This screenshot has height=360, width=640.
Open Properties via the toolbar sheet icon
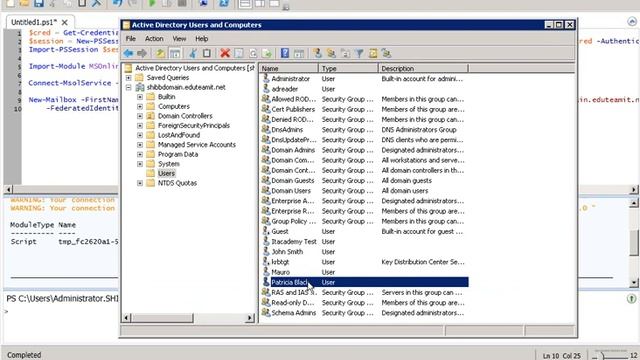(x=239, y=53)
